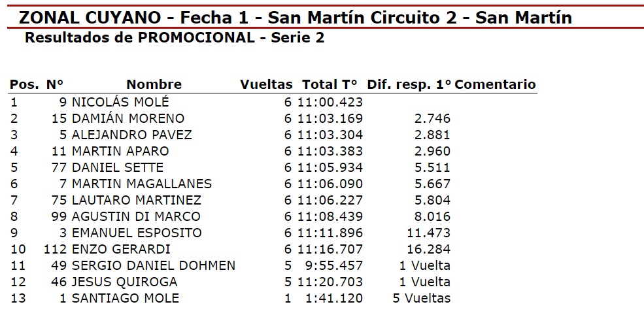This screenshot has width=644, height=315.
Task: Click the Total T° column header
Action: coord(330,84)
